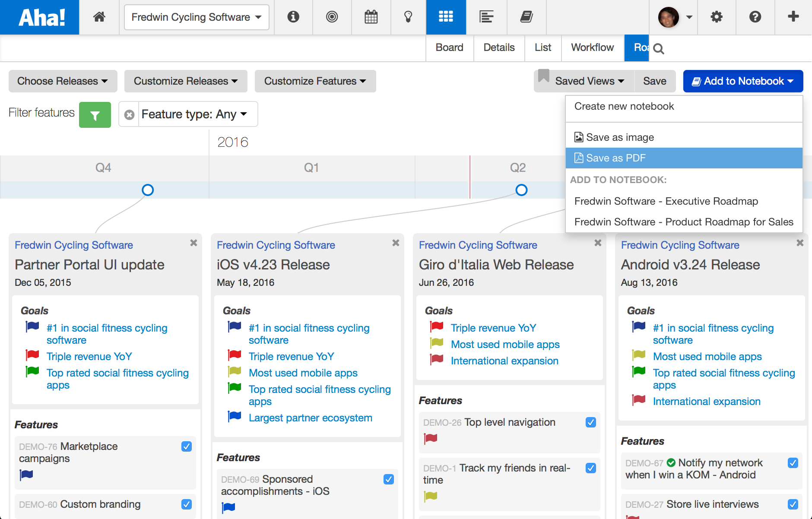This screenshot has width=812, height=519.
Task: Open the Saved Views dropdown
Action: [584, 81]
